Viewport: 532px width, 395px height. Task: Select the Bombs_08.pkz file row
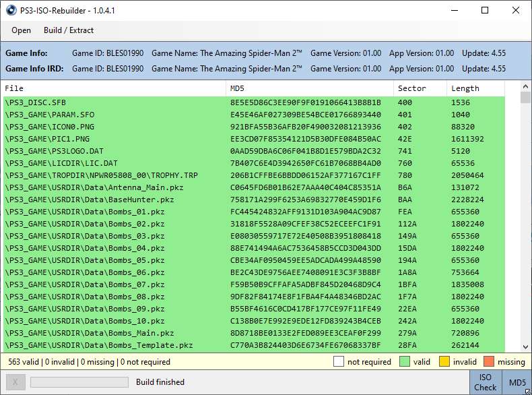[x=254, y=297]
